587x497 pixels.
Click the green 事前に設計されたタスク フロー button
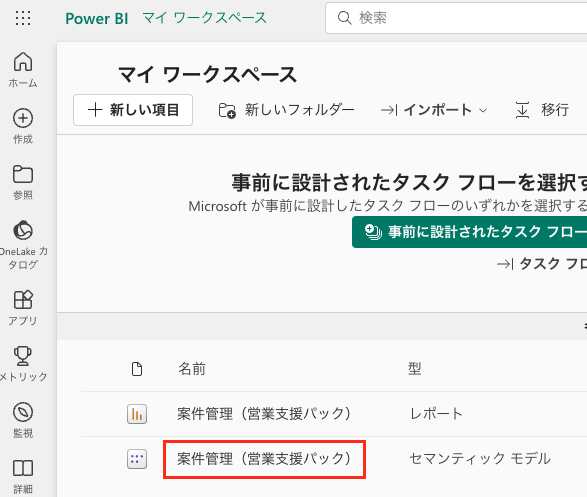coord(469,232)
